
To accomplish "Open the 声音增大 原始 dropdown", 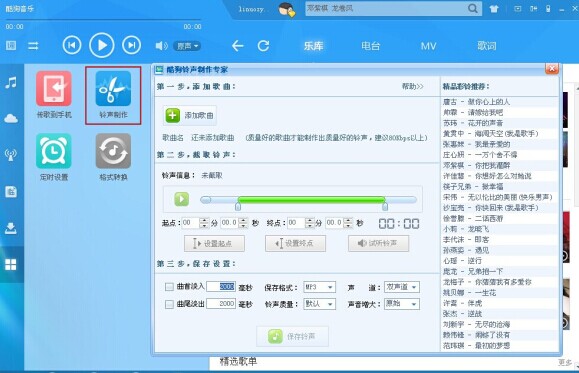I will click(x=402, y=304).
